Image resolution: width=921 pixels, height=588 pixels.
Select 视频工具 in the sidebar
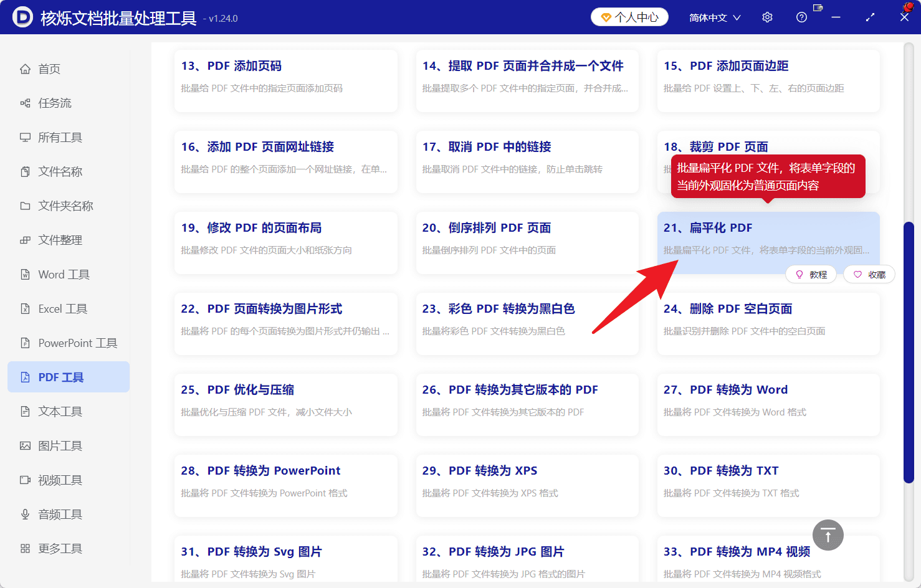[69, 480]
